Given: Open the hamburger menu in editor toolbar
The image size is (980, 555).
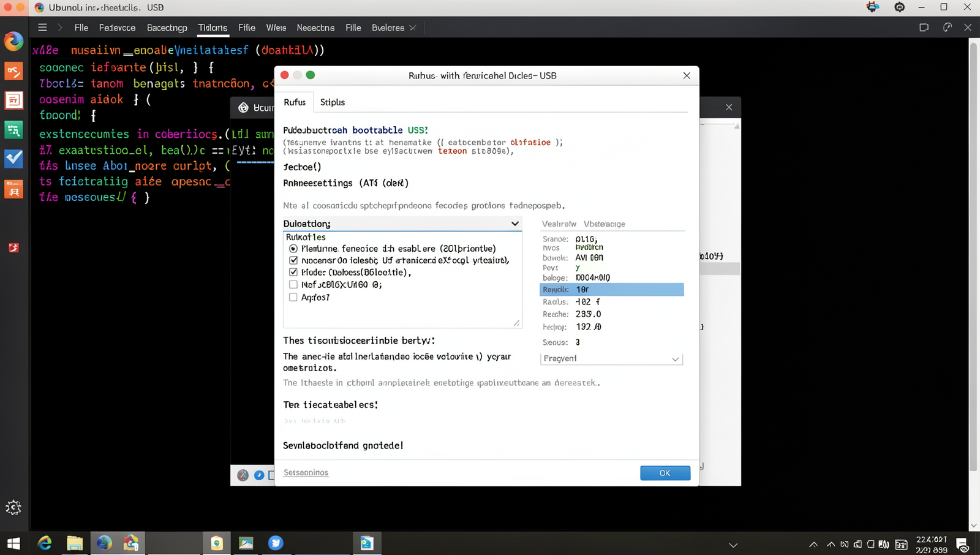Looking at the screenshot, I should point(42,28).
